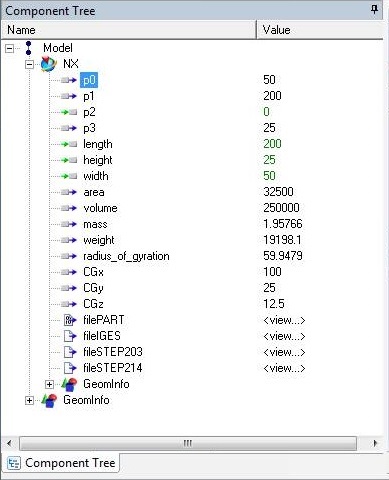Click the scroll right arrow

[x=375, y=444]
